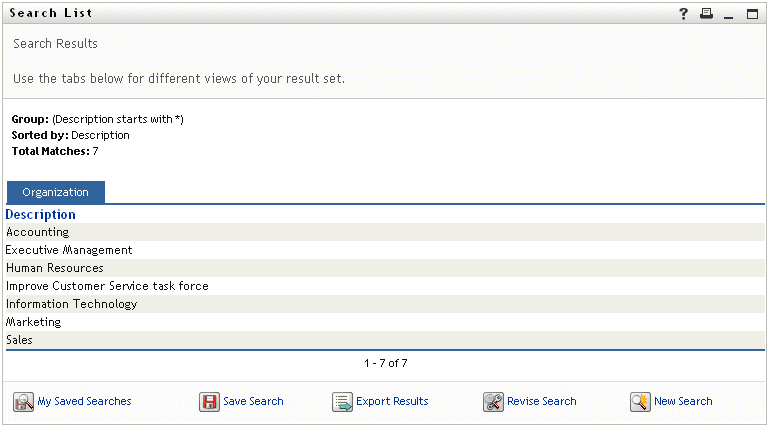Switch to the Organization tab
The height and width of the screenshot is (426, 768).
point(55,192)
